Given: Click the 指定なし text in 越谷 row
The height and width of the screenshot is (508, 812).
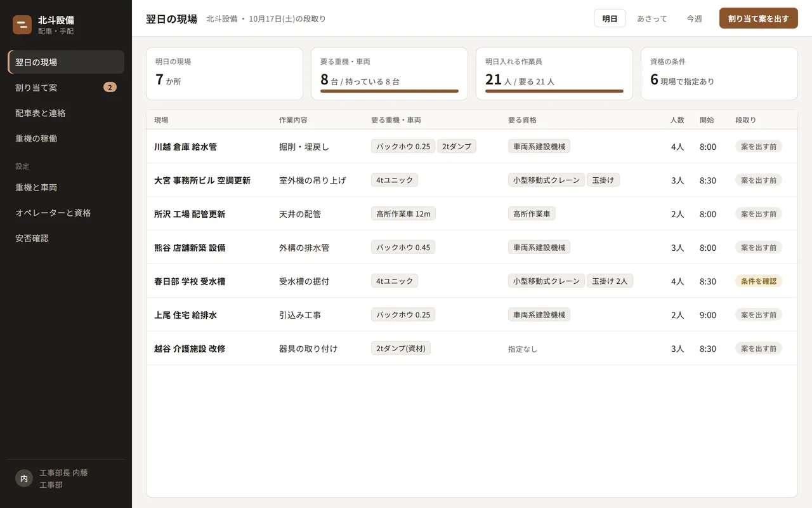Looking at the screenshot, I should (523, 349).
